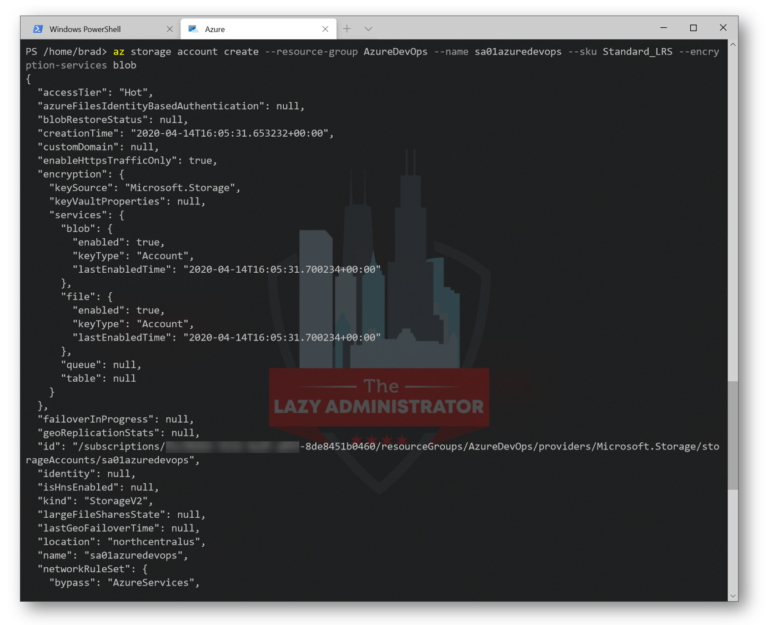
Task: Click the "bypass": "AzureServices" line
Action: point(124,583)
